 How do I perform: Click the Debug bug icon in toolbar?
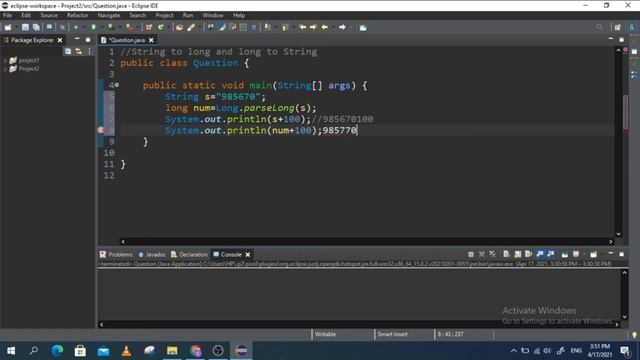76,27
